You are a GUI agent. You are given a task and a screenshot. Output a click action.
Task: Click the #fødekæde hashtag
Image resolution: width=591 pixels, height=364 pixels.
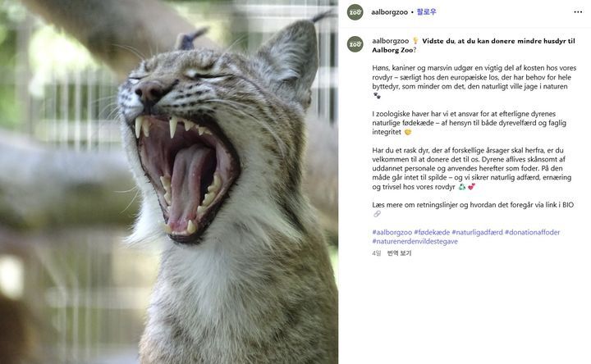(432, 232)
